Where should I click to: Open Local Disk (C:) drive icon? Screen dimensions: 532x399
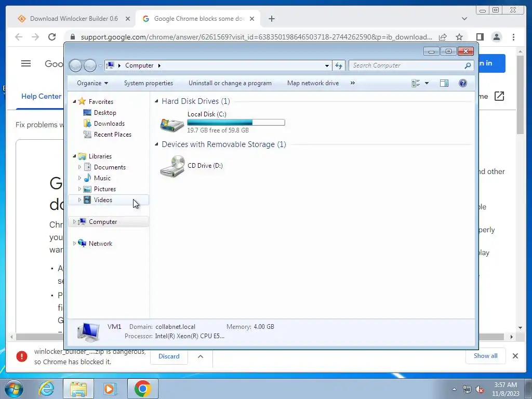click(172, 125)
